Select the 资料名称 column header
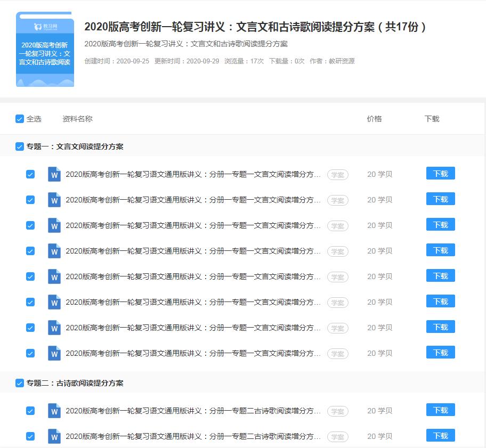This screenshot has height=448, width=486. click(76, 119)
